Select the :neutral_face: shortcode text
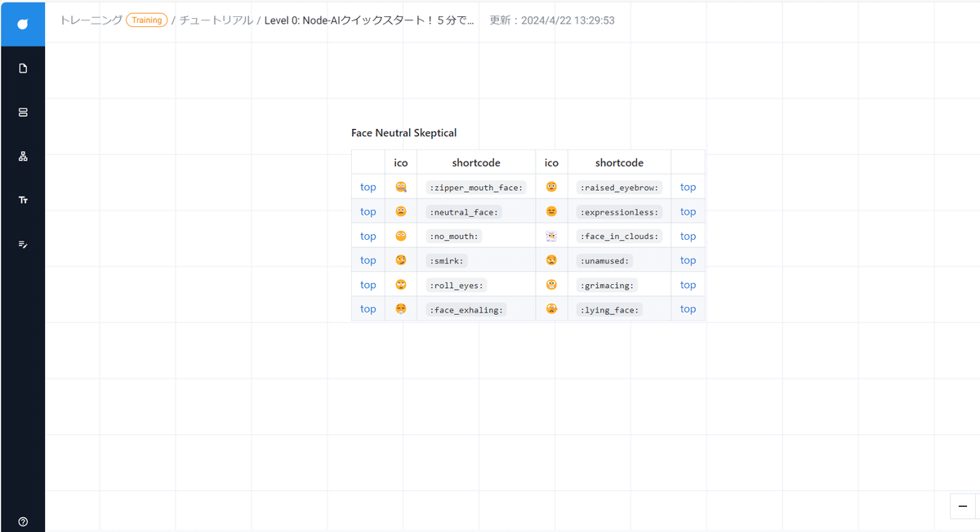The image size is (980, 532). click(x=465, y=212)
